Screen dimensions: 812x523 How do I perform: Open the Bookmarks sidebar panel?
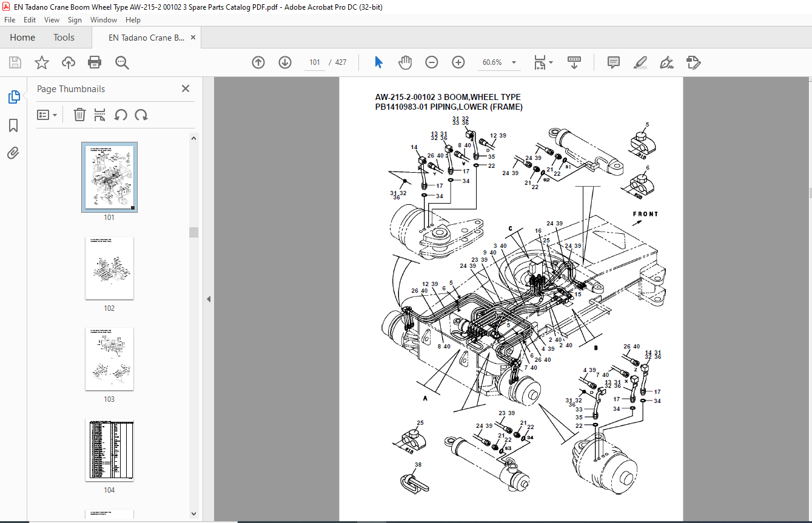click(13, 125)
